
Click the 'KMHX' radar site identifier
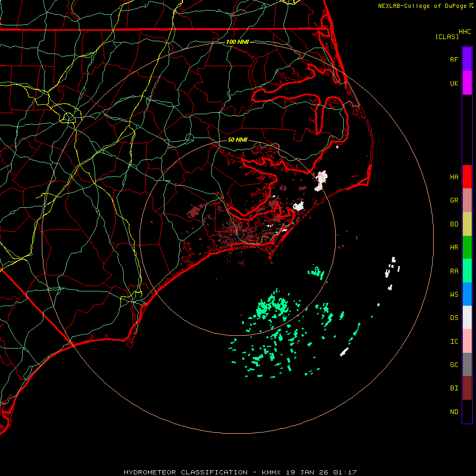[271, 472]
